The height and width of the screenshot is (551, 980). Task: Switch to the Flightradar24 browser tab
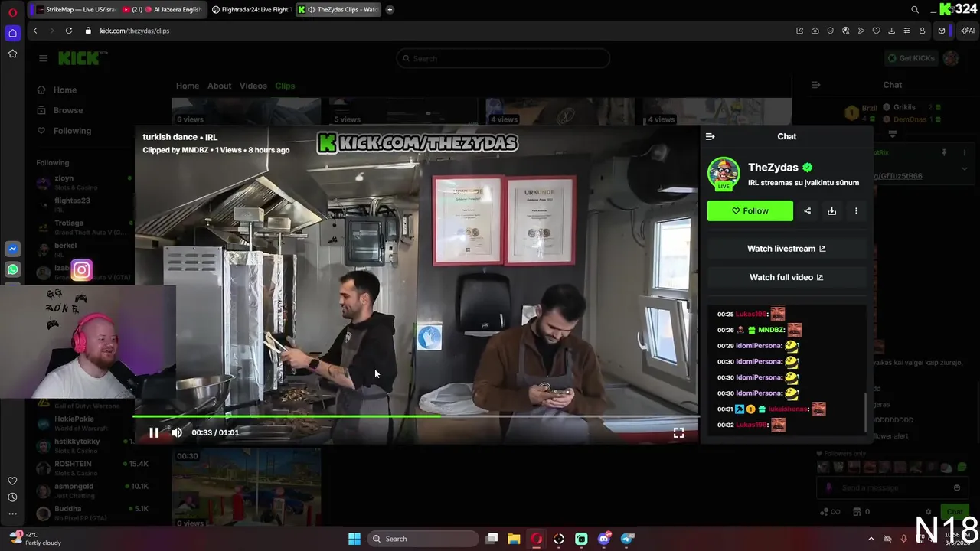pos(250,9)
